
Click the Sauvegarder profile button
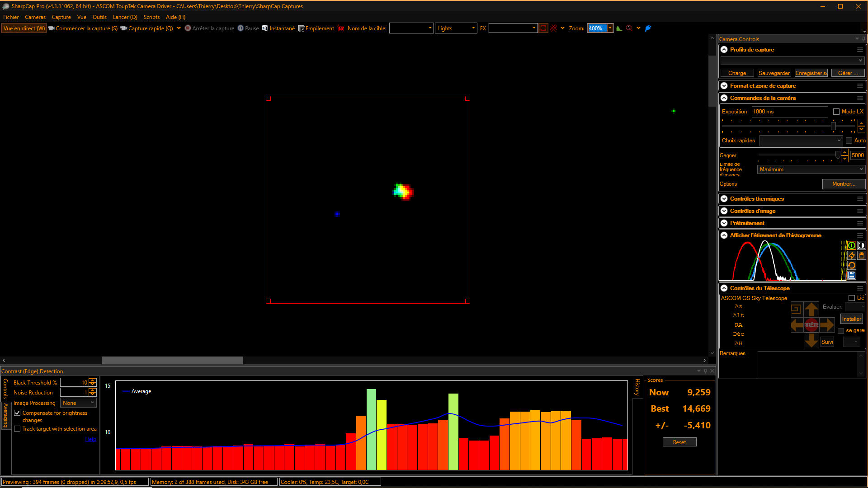pyautogui.click(x=774, y=73)
